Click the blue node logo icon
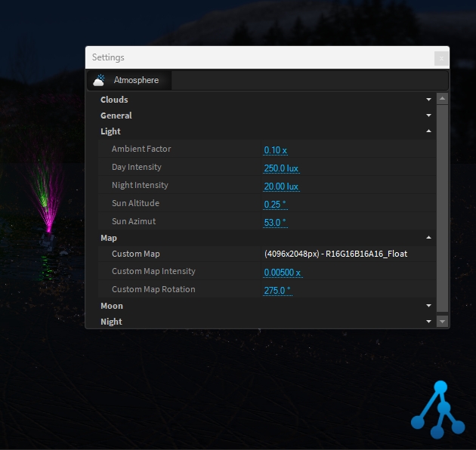 click(x=437, y=410)
